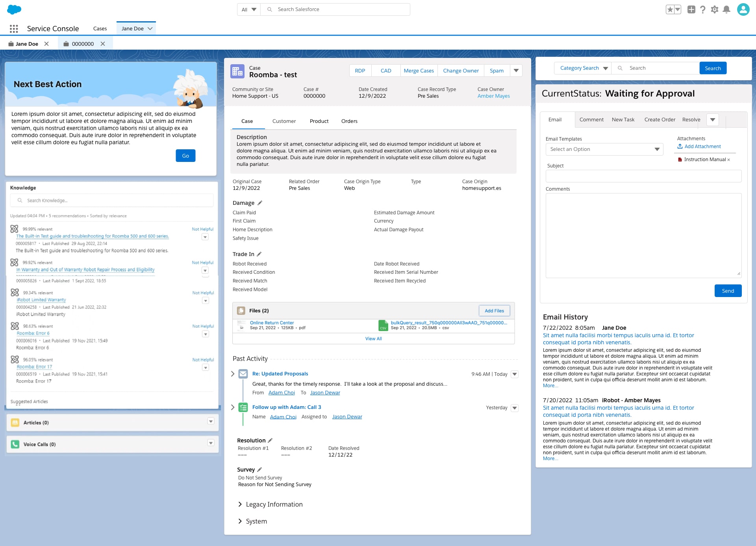This screenshot has width=756, height=546.
Task: Switch to the Comment tab
Action: (591, 119)
